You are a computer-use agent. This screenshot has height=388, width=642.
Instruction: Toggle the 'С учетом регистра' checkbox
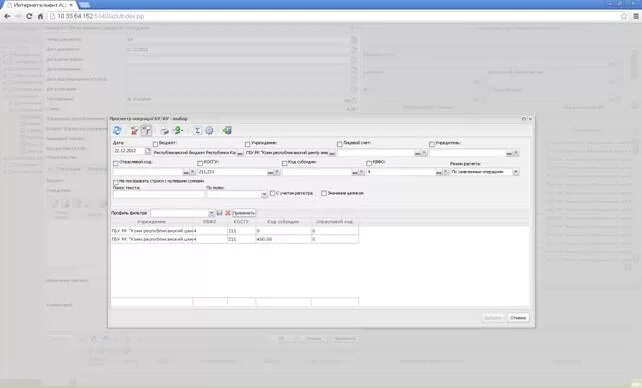(x=272, y=193)
